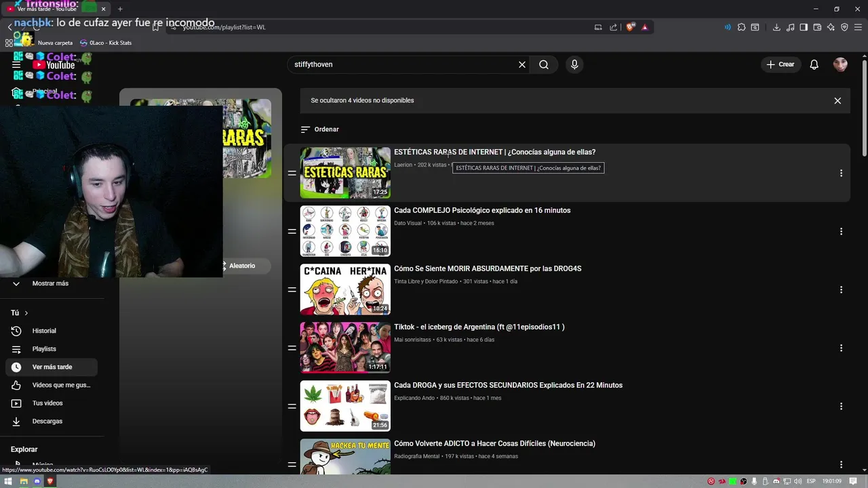This screenshot has width=868, height=488.
Task: Open the Laerion channel link
Action: 403,165
